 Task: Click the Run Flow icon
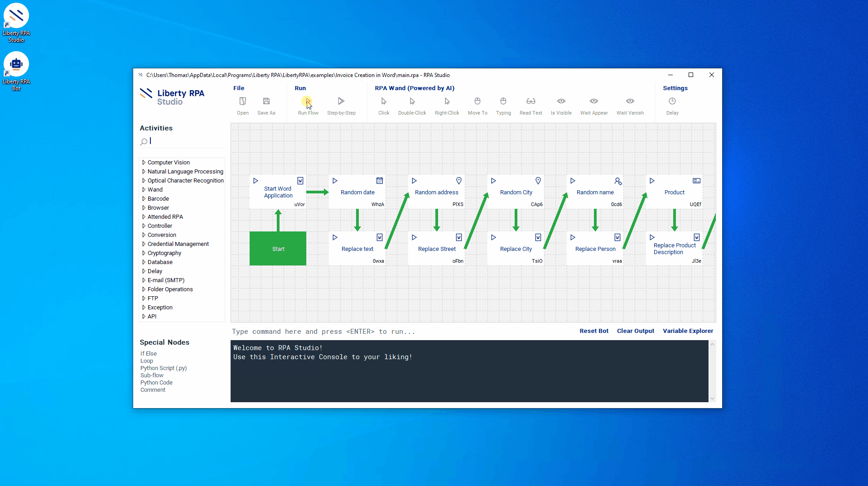click(x=308, y=101)
